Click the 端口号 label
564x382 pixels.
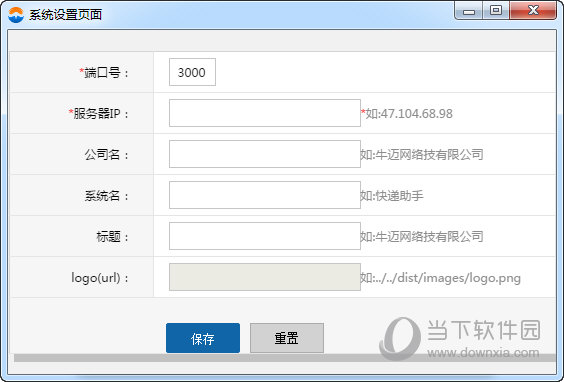(104, 73)
